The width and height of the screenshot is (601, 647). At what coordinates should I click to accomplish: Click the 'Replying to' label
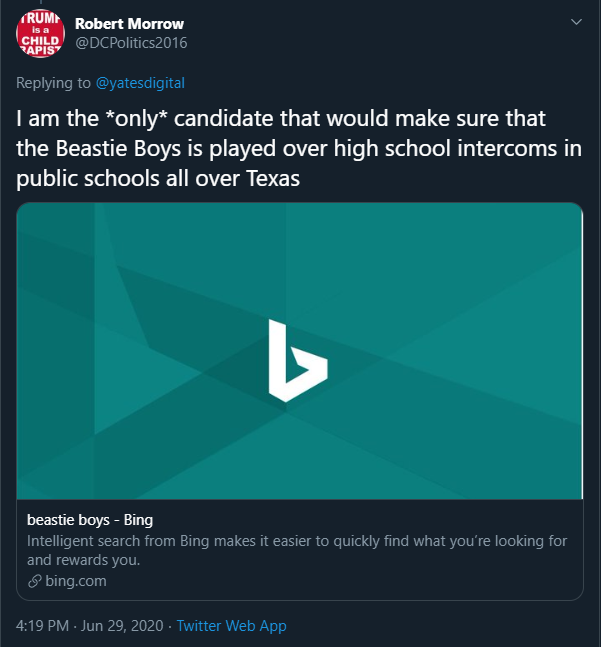click(55, 82)
